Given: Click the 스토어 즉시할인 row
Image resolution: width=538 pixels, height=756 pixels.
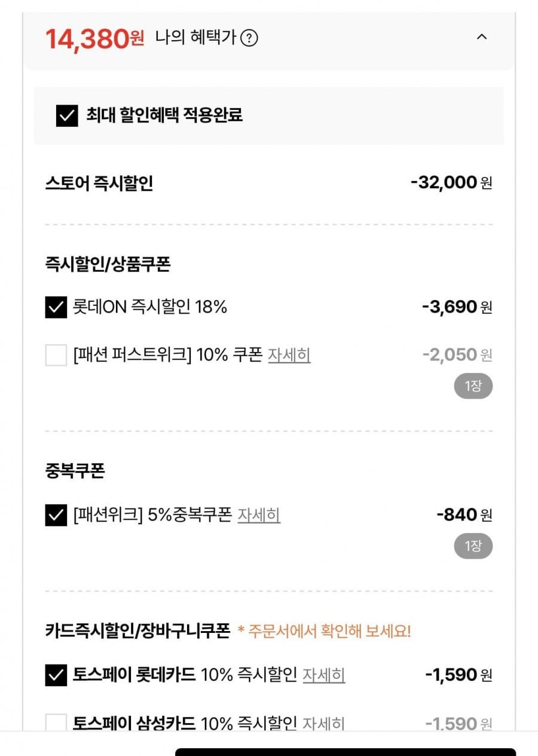Looking at the screenshot, I should pos(269,183).
